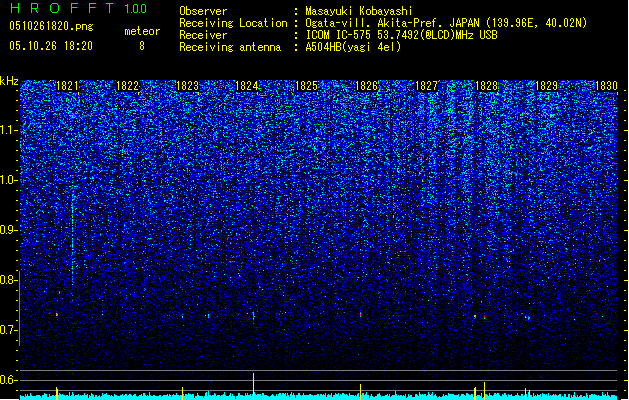The height and width of the screenshot is (400, 629).
Task: Click the HROFFT 1.0.0 title text
Action: click(79, 8)
